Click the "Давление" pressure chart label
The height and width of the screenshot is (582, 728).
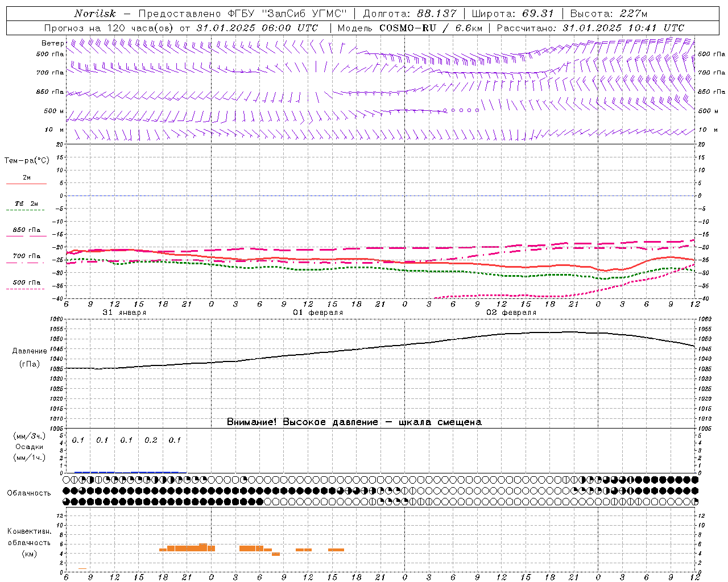pyautogui.click(x=30, y=351)
